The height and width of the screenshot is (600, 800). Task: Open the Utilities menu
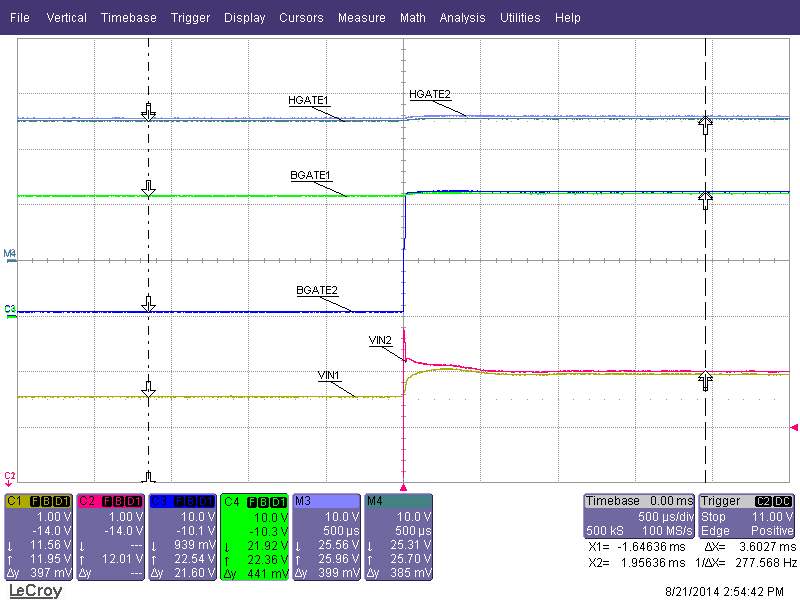[x=520, y=17]
